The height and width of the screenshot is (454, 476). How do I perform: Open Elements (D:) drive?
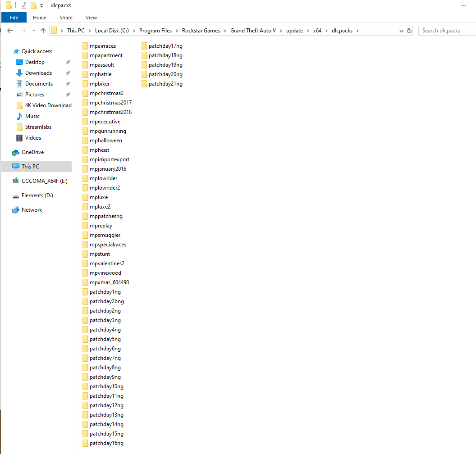click(x=37, y=195)
